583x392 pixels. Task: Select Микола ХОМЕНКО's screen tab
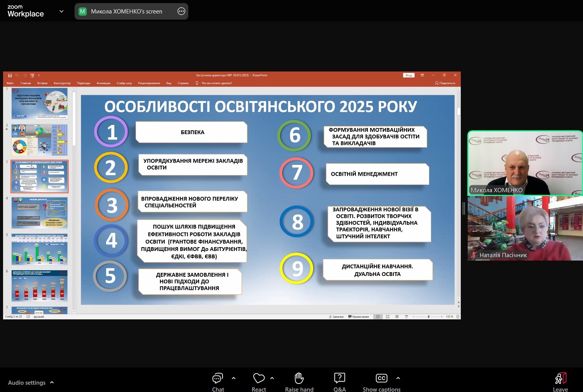[126, 12]
